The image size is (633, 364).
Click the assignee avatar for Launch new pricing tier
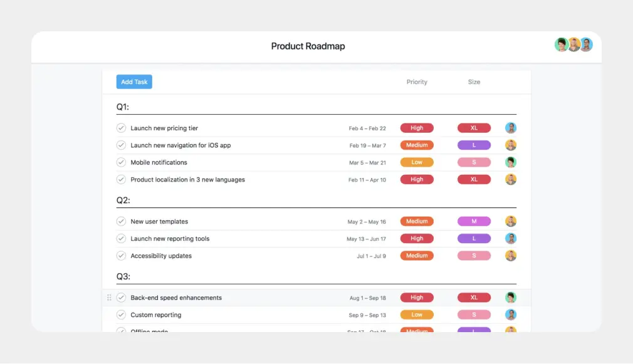(x=511, y=128)
